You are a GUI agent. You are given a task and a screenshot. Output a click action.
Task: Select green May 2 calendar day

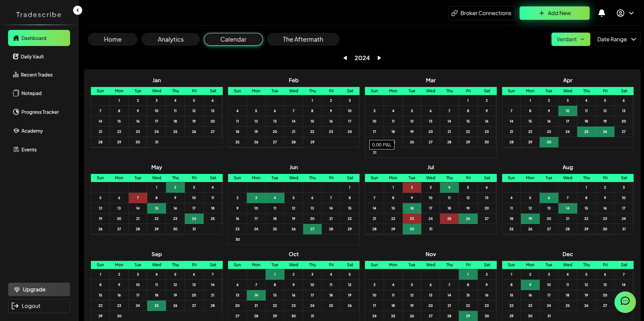(175, 187)
